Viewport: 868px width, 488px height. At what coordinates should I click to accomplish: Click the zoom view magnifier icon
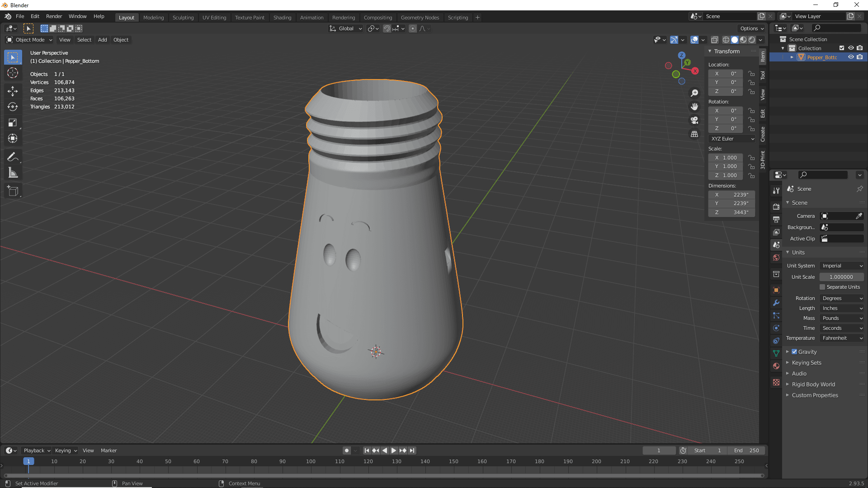694,93
